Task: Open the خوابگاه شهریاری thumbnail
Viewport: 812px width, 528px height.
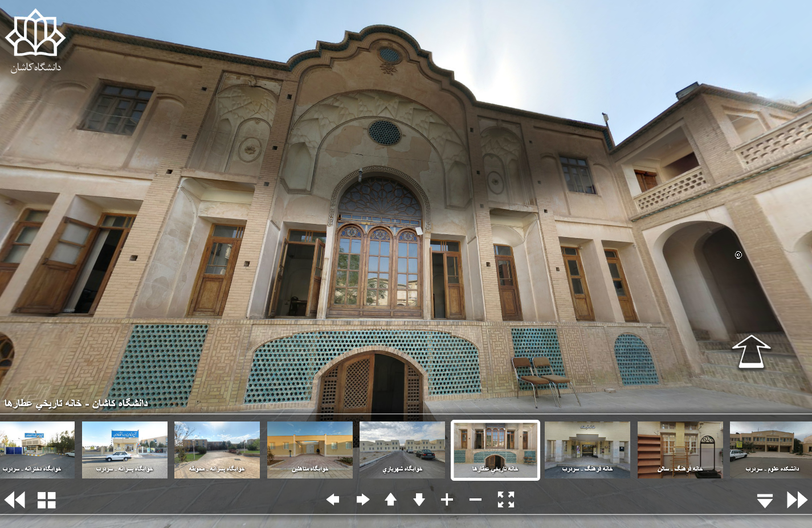Action: click(402, 449)
